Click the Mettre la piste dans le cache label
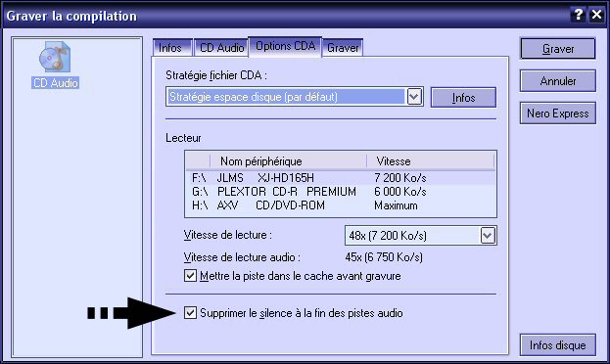610x364 pixels. point(300,276)
